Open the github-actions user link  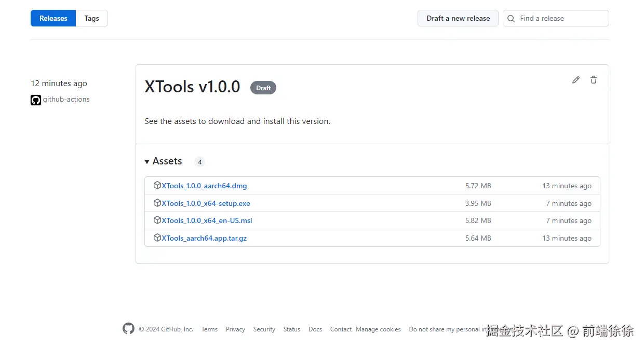66,100
